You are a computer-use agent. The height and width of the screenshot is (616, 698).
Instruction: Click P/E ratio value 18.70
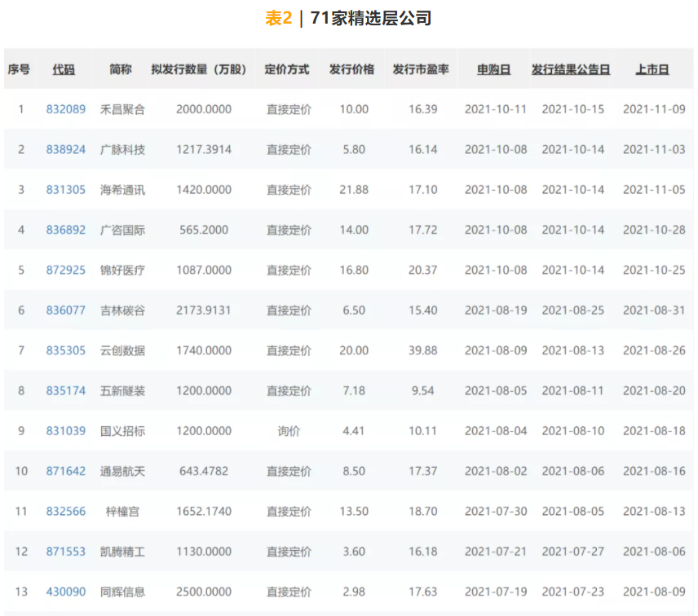tap(423, 512)
